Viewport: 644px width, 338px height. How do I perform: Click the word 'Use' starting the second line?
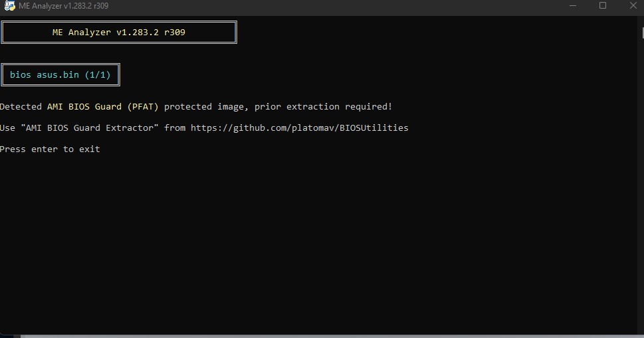coord(7,128)
